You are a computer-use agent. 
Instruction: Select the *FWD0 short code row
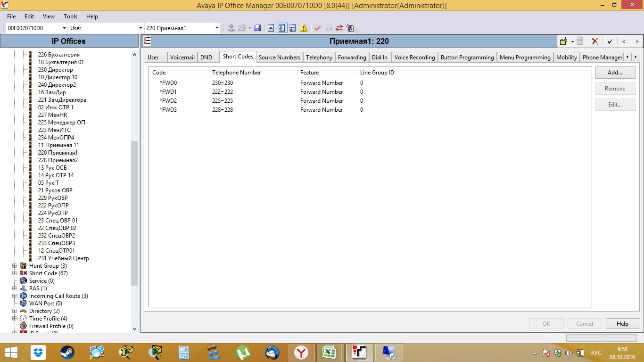click(370, 83)
